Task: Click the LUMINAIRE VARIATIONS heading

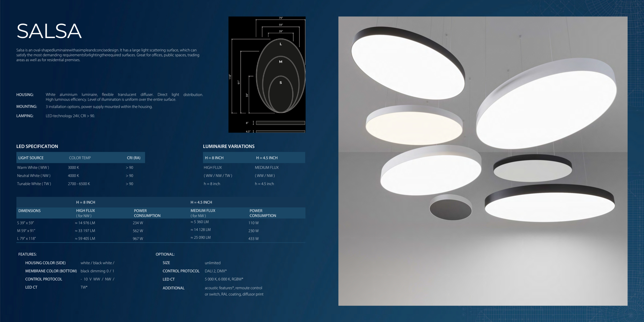Action: (229, 146)
